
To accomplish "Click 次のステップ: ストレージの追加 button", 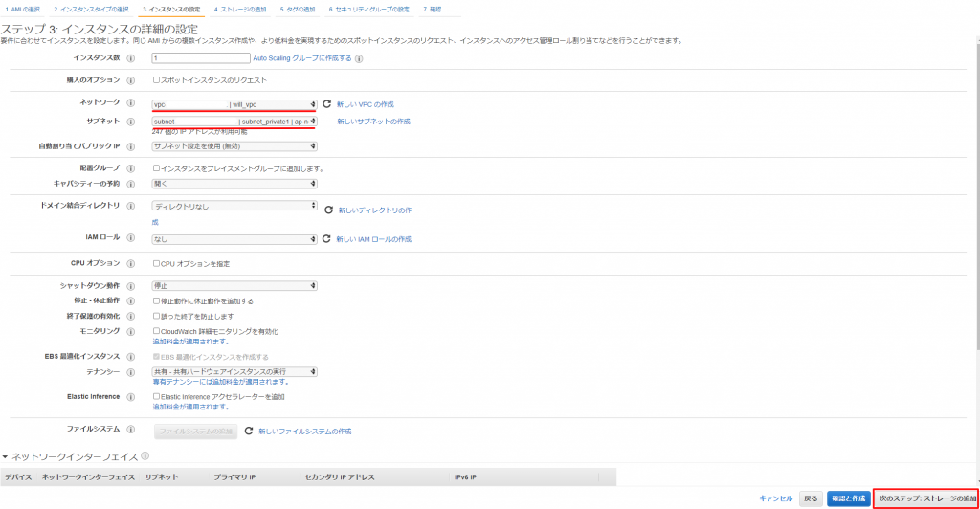I will [x=925, y=498].
